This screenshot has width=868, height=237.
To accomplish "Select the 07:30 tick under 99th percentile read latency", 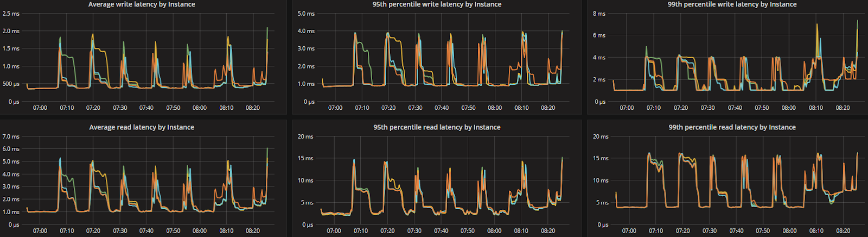I will [x=710, y=230].
